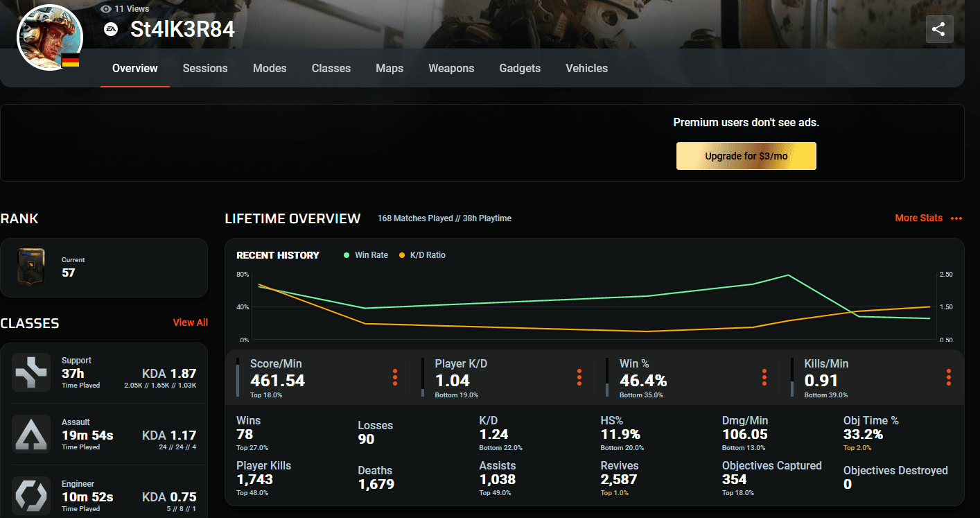The height and width of the screenshot is (518, 980).
Task: Go to the Classes tab
Action: tap(331, 68)
